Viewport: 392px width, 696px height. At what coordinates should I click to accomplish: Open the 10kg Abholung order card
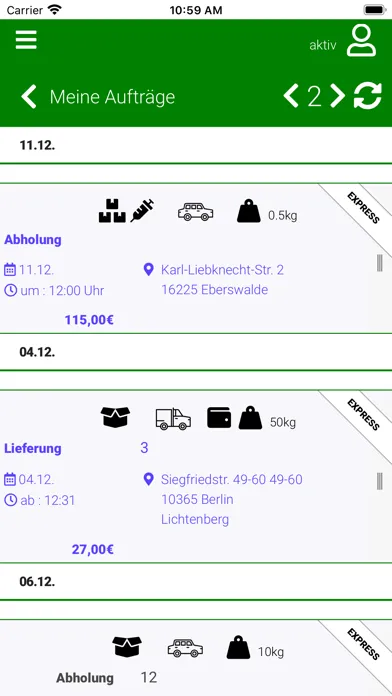coord(196,658)
